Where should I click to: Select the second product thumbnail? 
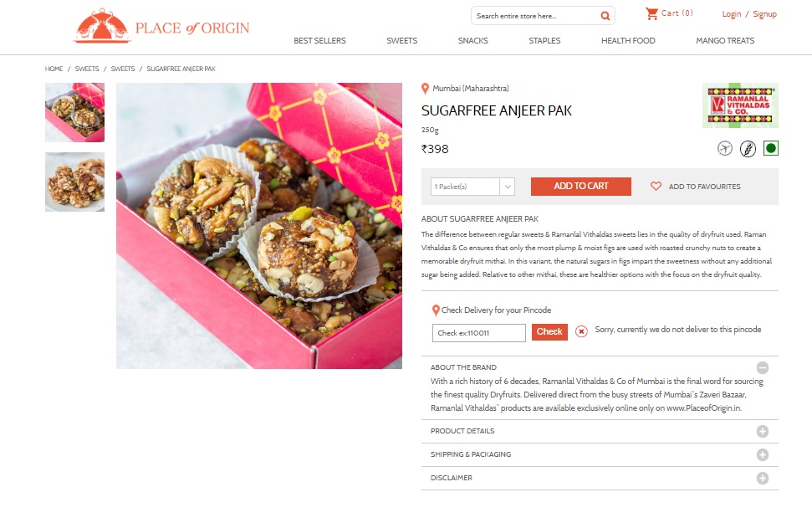pyautogui.click(x=74, y=182)
